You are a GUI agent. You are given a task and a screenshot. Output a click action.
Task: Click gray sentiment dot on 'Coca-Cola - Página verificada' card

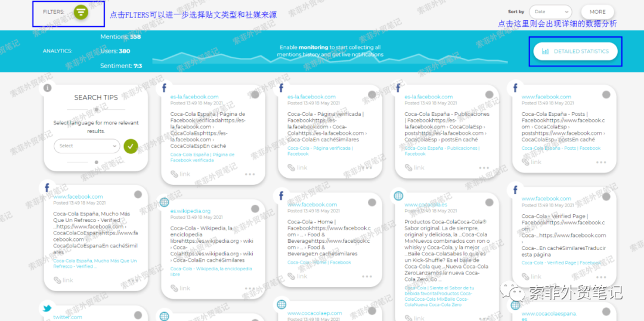[372, 94]
